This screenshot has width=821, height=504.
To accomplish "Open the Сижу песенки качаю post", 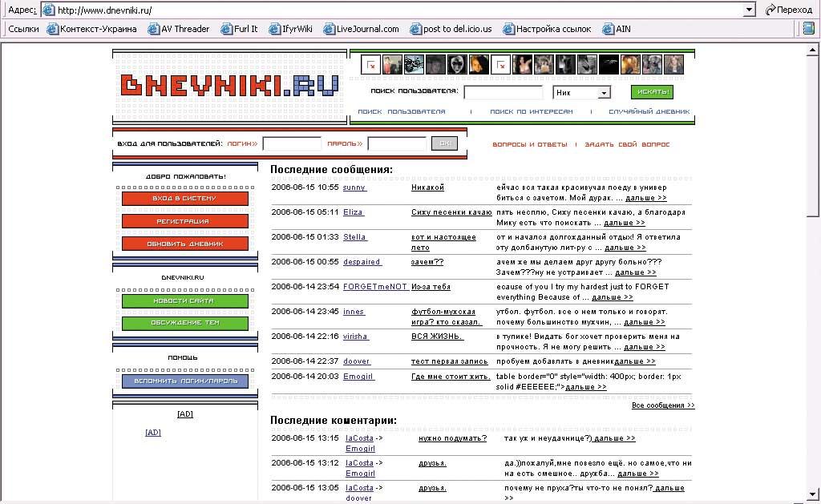I will [451, 212].
